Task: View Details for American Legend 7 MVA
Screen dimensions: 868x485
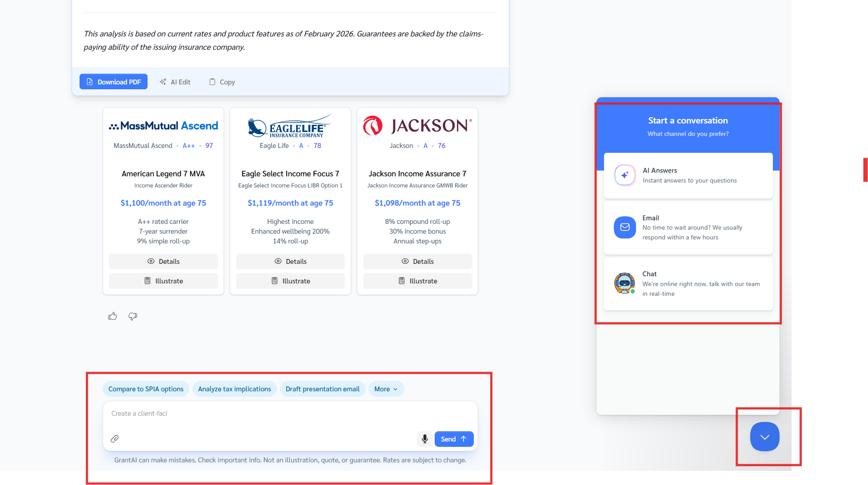Action: click(x=163, y=261)
